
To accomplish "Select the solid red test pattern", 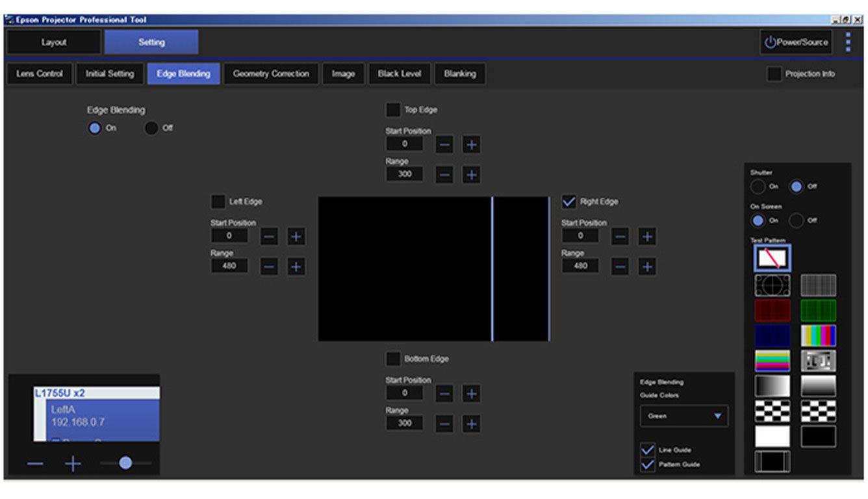I will pos(772,311).
